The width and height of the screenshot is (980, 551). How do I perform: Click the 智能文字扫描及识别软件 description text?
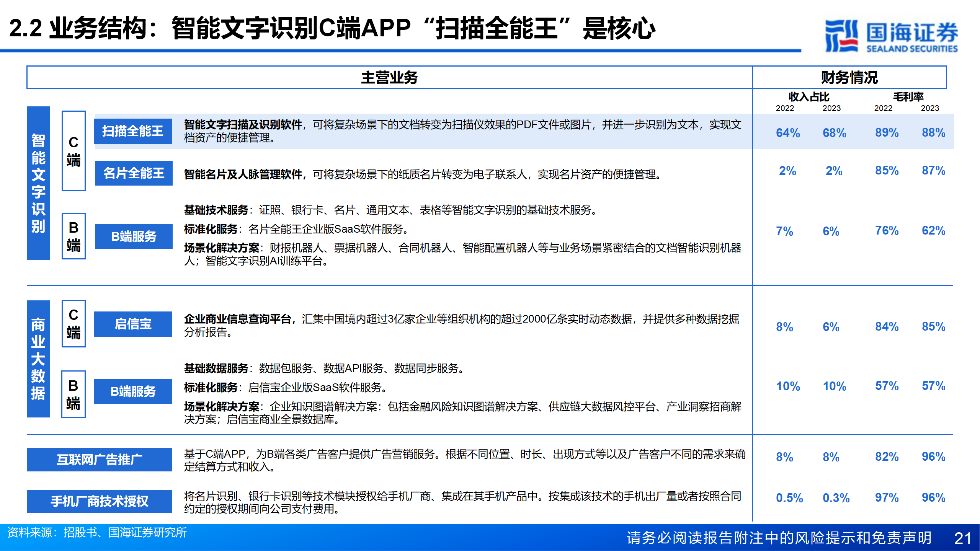tap(463, 131)
